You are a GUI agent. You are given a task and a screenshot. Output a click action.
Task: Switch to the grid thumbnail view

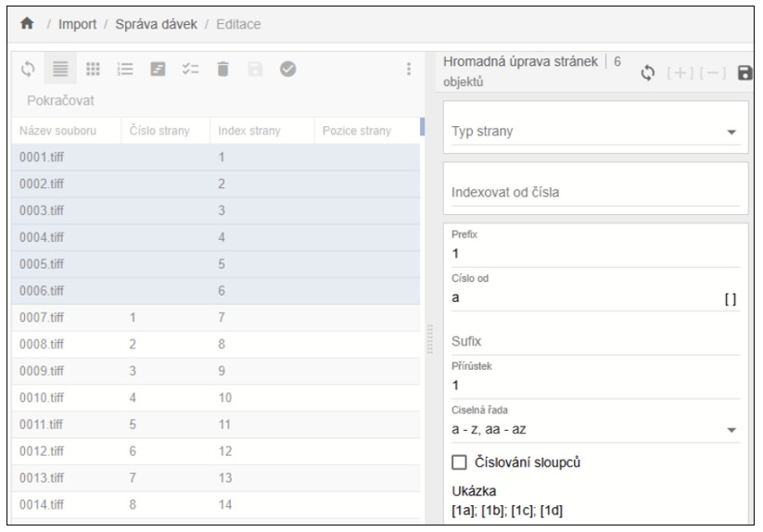coord(93,70)
